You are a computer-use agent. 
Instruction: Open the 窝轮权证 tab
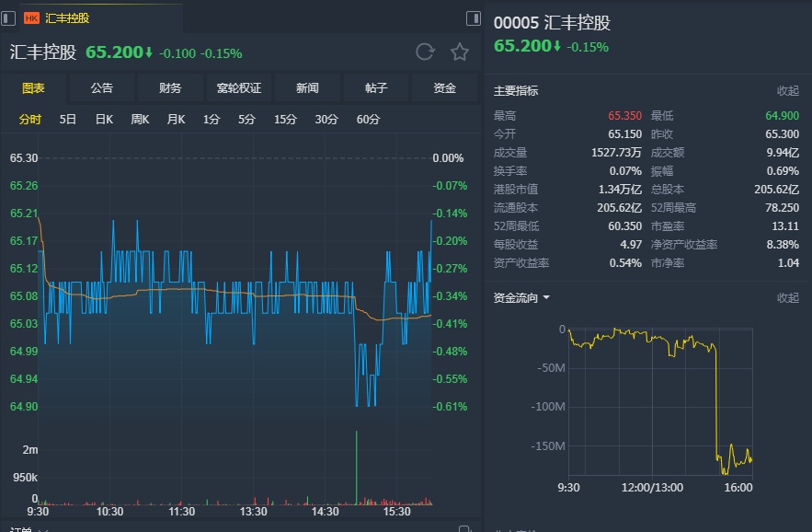(x=239, y=88)
